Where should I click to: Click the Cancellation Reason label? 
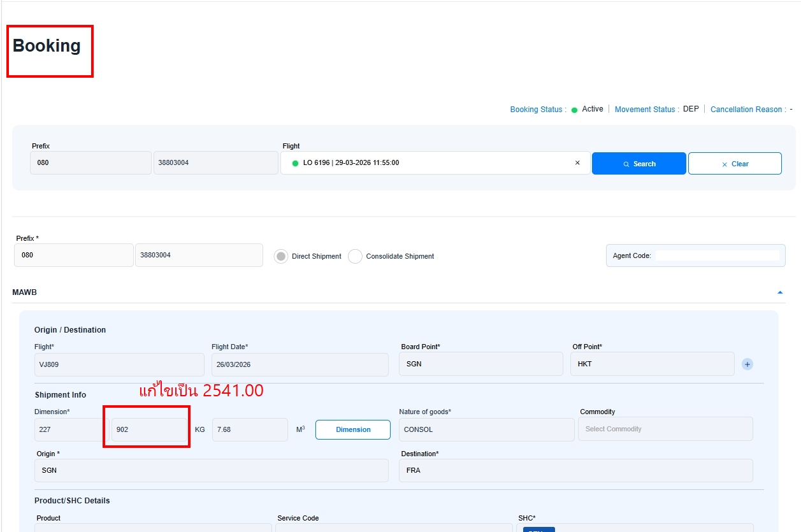pyautogui.click(x=747, y=110)
